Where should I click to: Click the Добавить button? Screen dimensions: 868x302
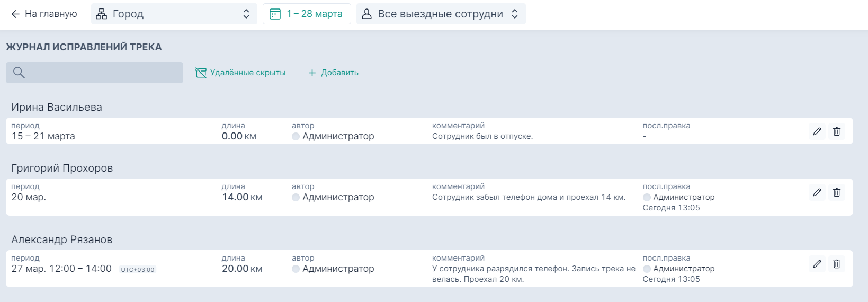(333, 73)
